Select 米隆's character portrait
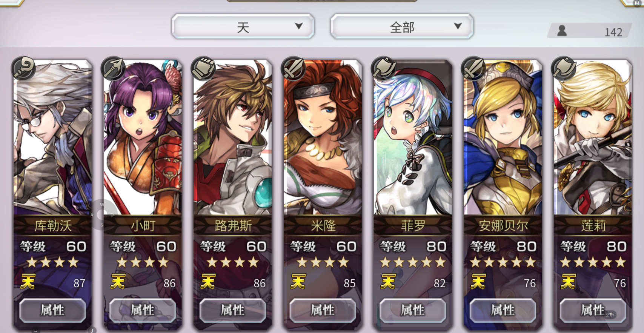The height and width of the screenshot is (333, 644). (x=323, y=138)
